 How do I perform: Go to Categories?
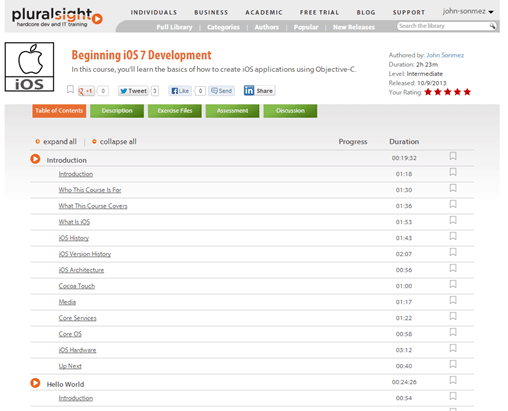click(223, 27)
